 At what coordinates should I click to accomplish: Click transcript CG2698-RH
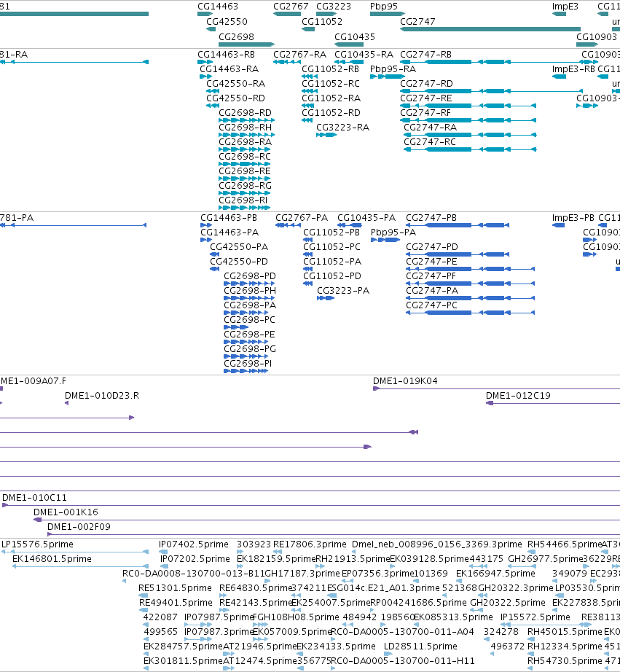[x=245, y=128]
